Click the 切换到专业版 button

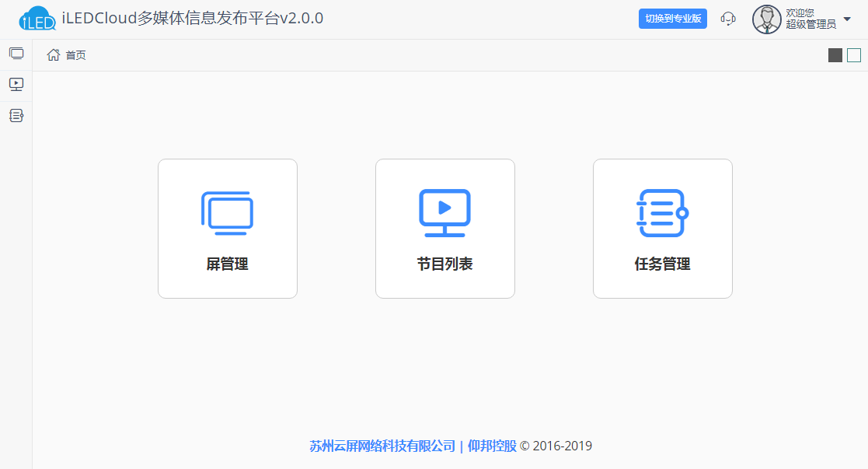coord(673,19)
